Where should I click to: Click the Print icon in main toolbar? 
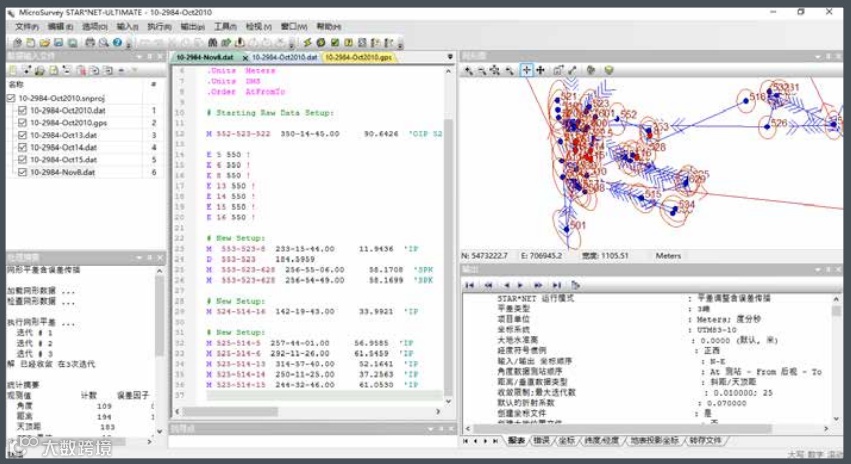90,42
